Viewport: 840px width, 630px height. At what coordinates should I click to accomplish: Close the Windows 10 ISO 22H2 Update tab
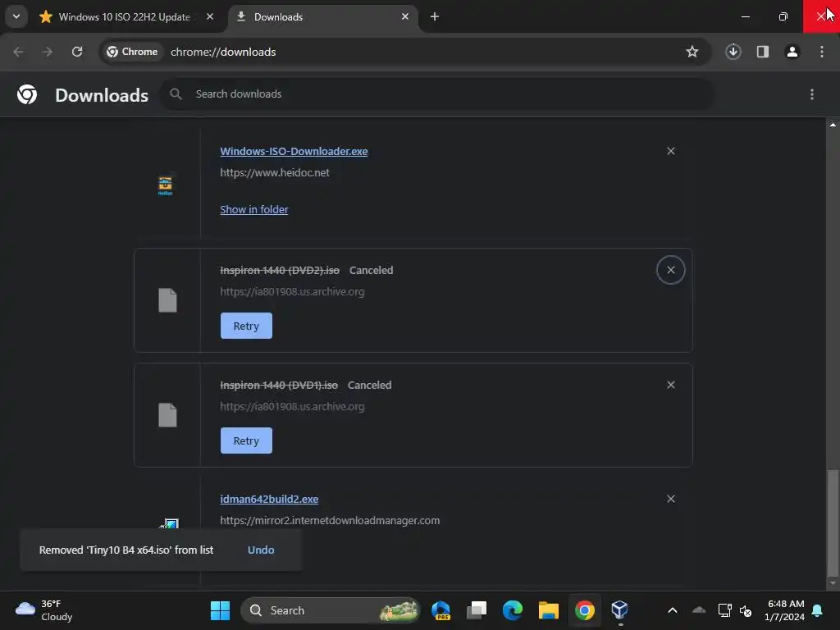coord(210,16)
